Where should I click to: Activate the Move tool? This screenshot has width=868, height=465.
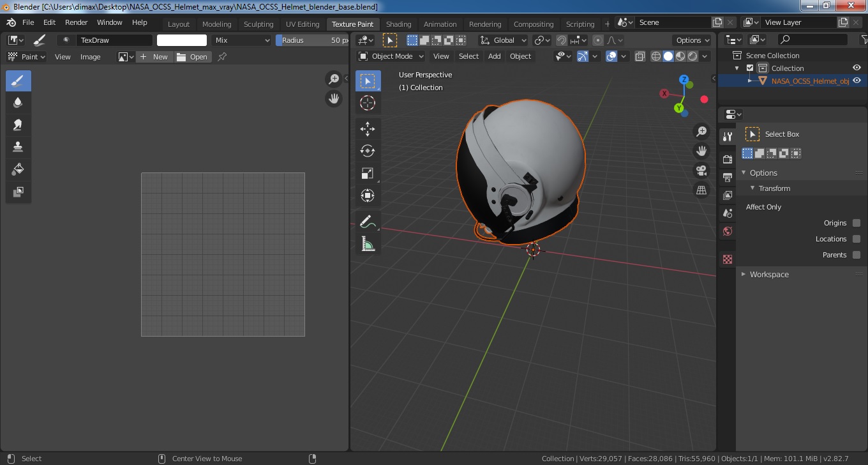[x=368, y=129]
